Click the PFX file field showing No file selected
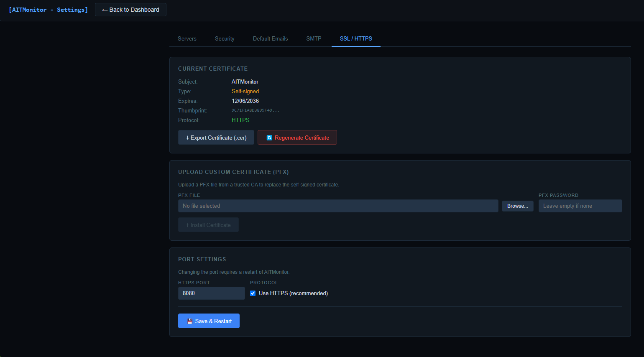This screenshot has height=357, width=644. coord(338,206)
